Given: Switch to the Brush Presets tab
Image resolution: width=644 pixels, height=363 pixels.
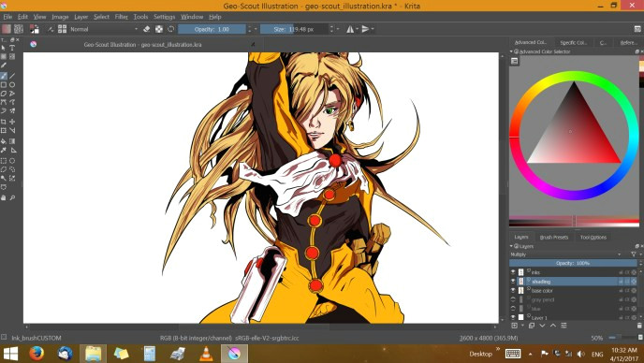Looking at the screenshot, I should [x=553, y=238].
